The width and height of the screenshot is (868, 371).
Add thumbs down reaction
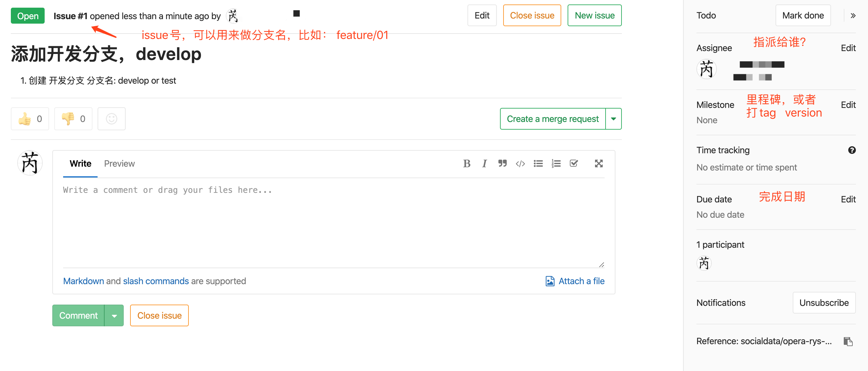click(x=73, y=119)
